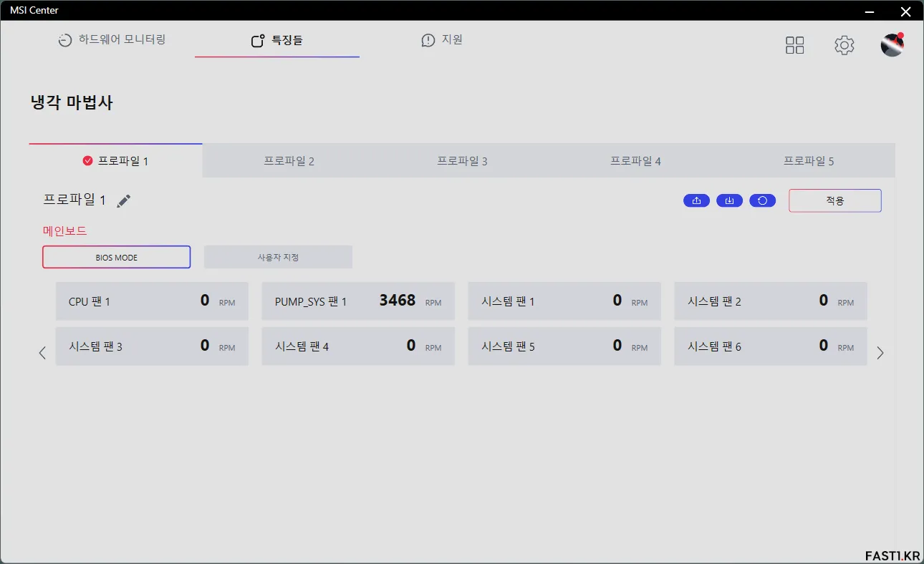The image size is (924, 564).
Task: Select the 프로파일 2 tab
Action: point(289,161)
